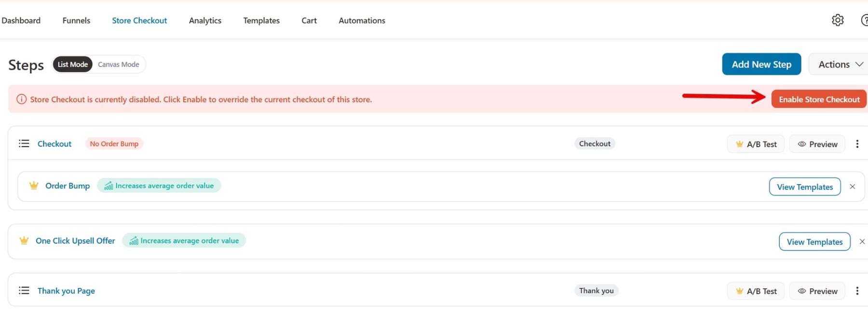
Task: Open the Order Bump link
Action: pyautogui.click(x=68, y=186)
